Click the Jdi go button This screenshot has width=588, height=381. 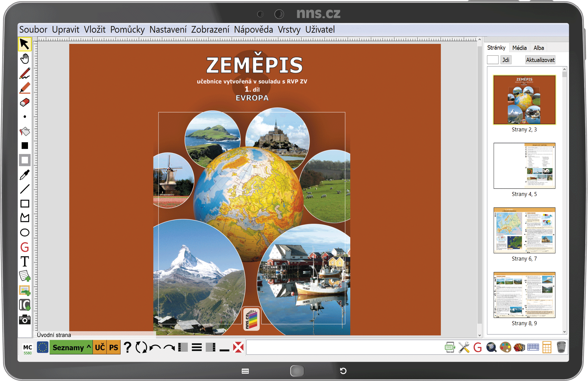505,60
